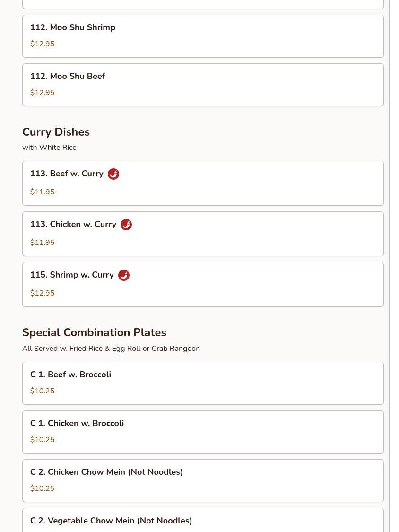Screen dimensions: 399x532
Task: Click the $12.95 price under Moo Shu Shrimp
Action: tap(43, 44)
